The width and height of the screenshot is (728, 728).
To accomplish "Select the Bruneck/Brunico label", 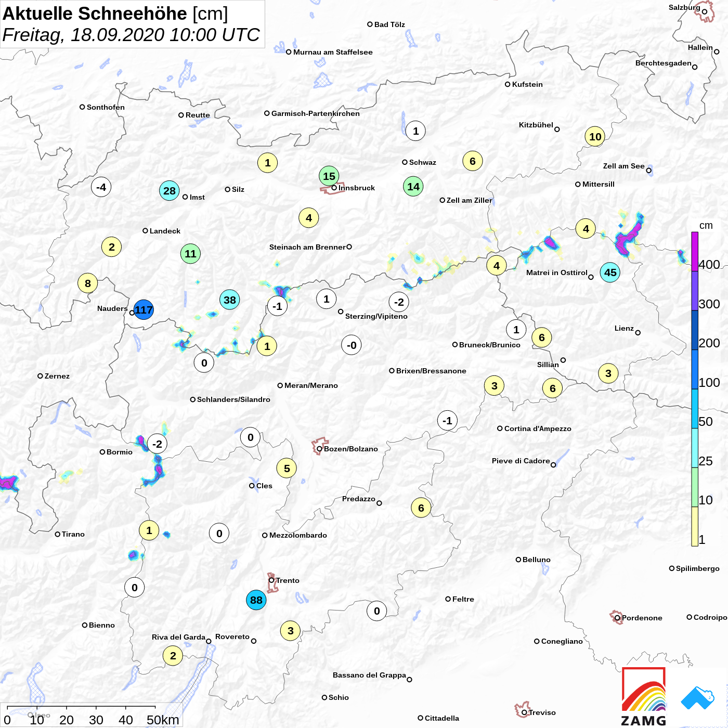I will tap(490, 345).
